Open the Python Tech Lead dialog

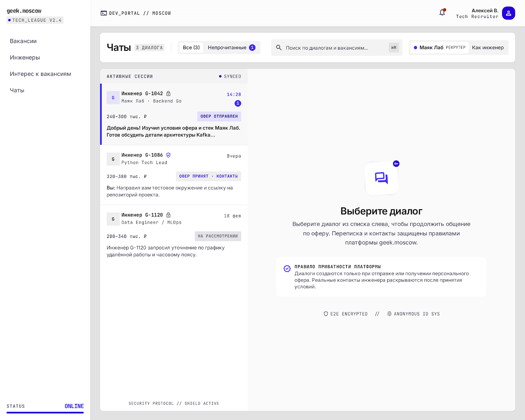pyautogui.click(x=174, y=175)
